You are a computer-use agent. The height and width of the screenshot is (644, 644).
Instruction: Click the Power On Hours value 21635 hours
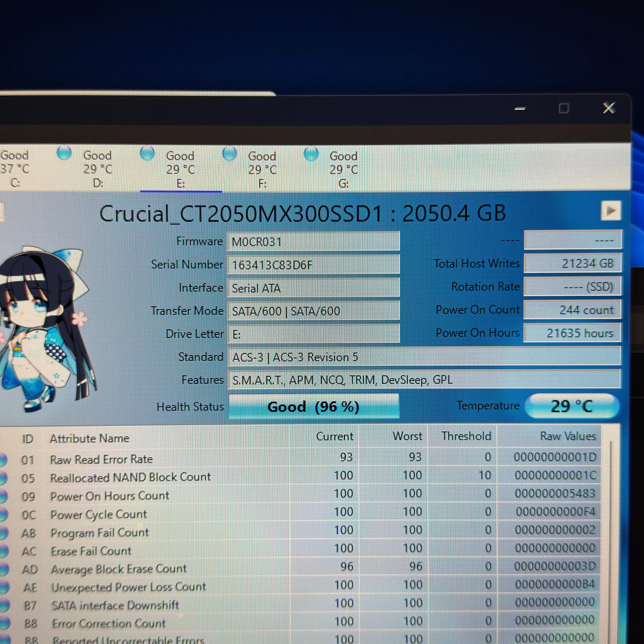(572, 333)
